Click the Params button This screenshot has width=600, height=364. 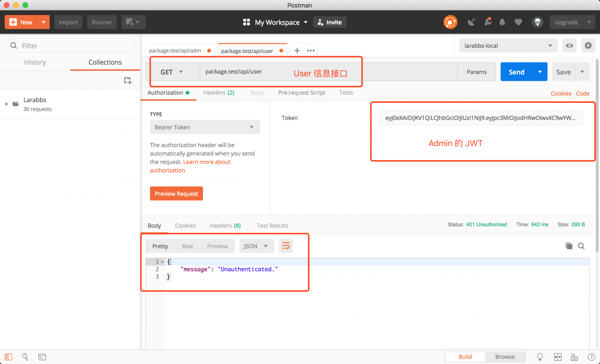477,72
